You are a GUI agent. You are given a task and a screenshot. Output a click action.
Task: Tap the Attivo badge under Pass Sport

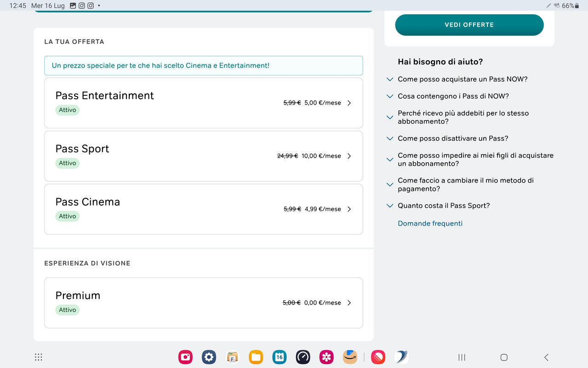coord(67,163)
